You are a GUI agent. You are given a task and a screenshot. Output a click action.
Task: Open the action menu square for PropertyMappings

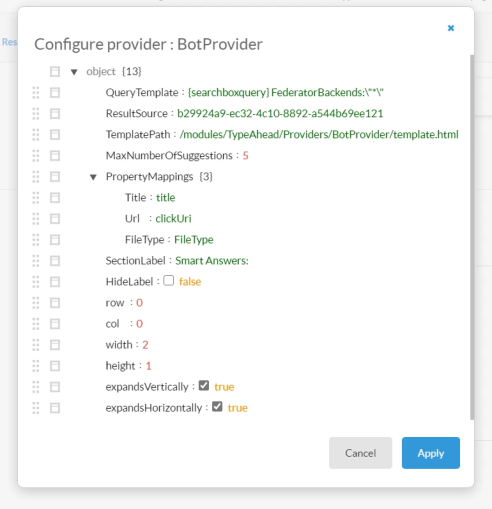(55, 177)
